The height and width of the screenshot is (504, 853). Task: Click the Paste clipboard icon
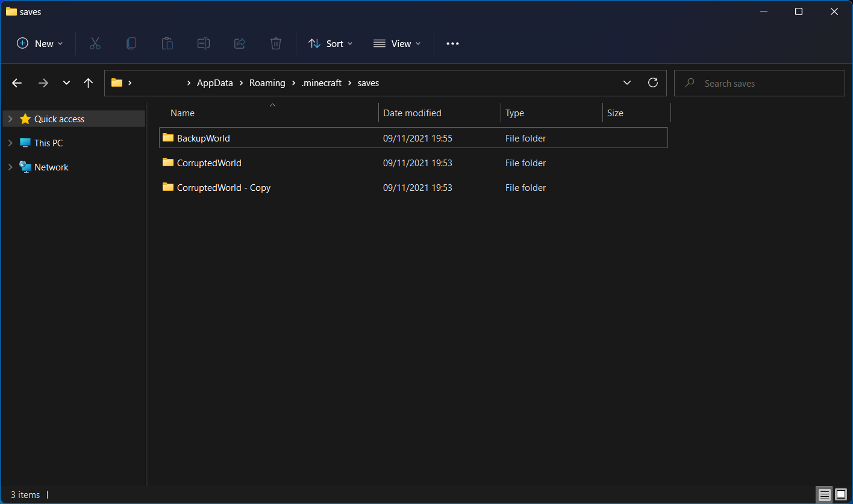167,43
